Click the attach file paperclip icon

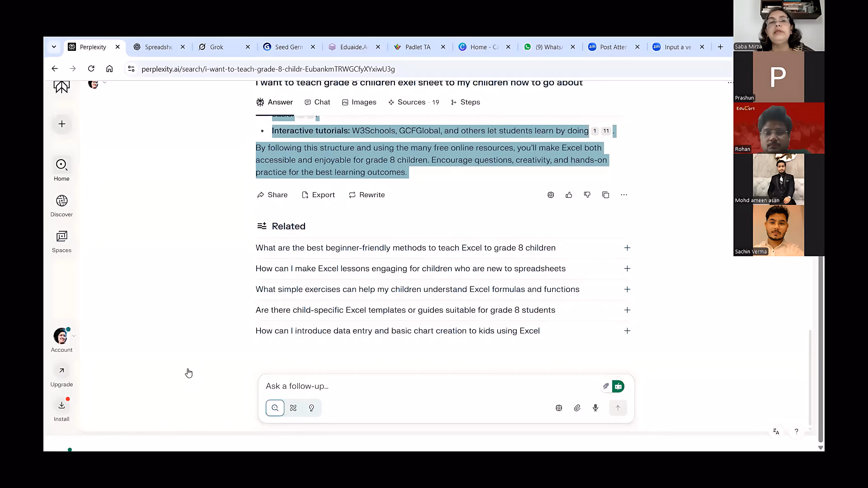[577, 408]
